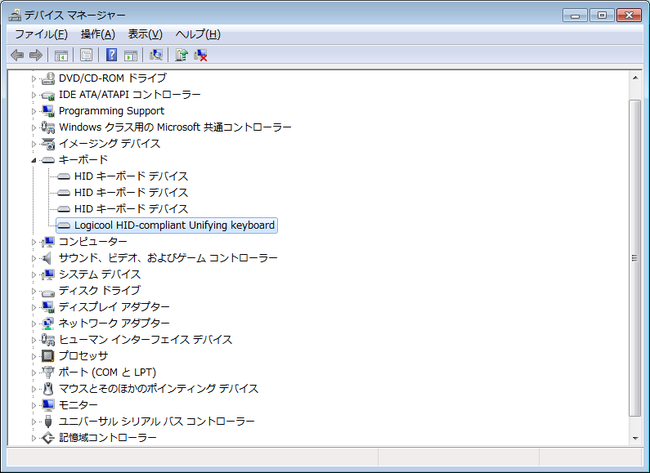
Task: Click the 記憶域コントローラー icon
Action: (x=48, y=437)
